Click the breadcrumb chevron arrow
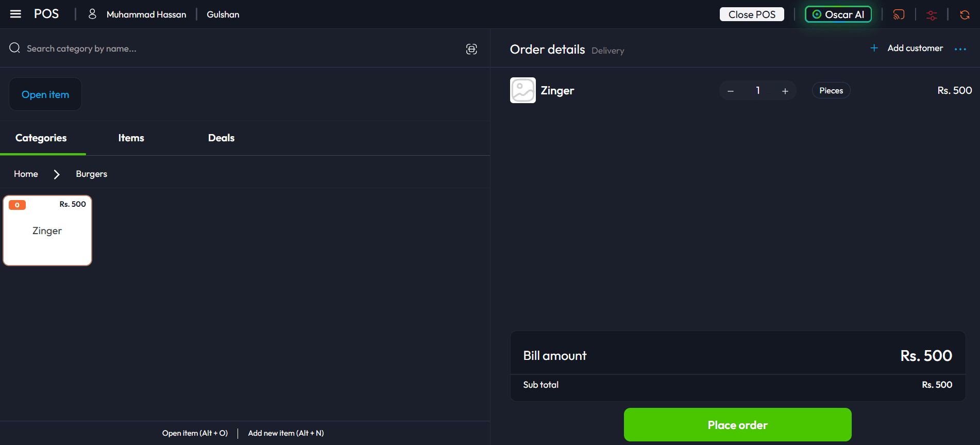 click(x=57, y=174)
